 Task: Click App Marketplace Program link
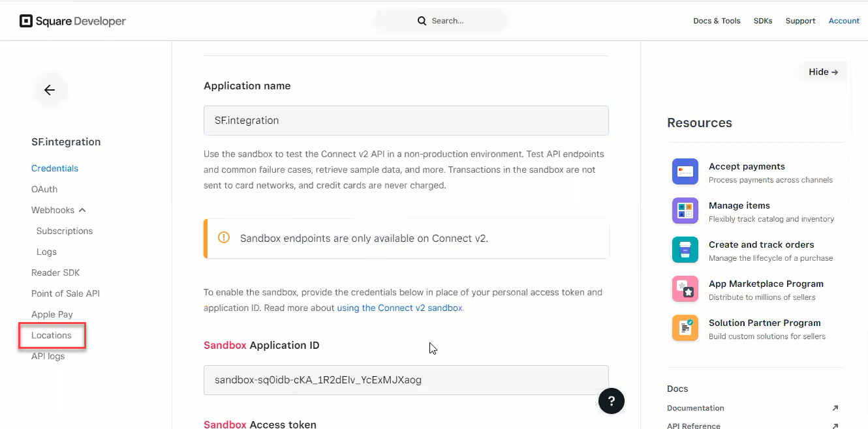point(766,284)
